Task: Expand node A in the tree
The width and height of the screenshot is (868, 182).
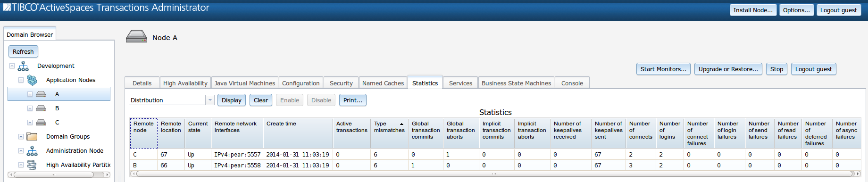Action: click(x=30, y=94)
